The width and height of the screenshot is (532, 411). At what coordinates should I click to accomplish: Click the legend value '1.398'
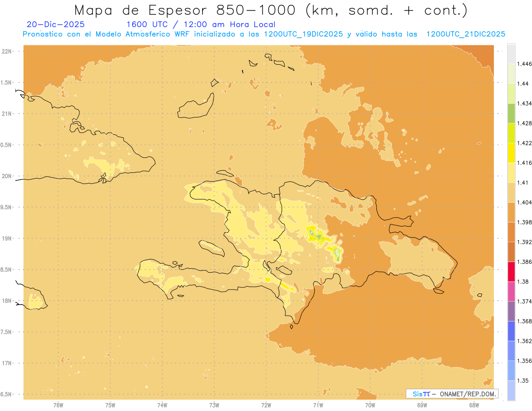[525, 222]
